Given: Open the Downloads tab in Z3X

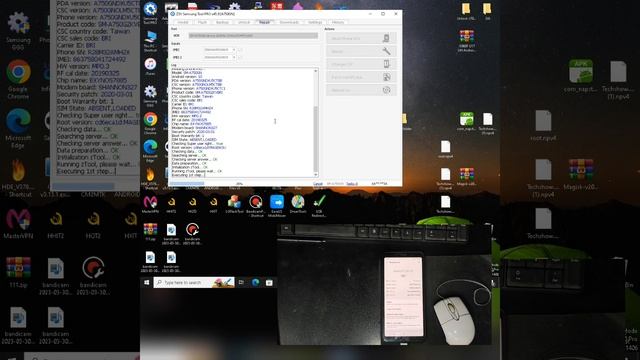Looking at the screenshot, I should [x=289, y=22].
